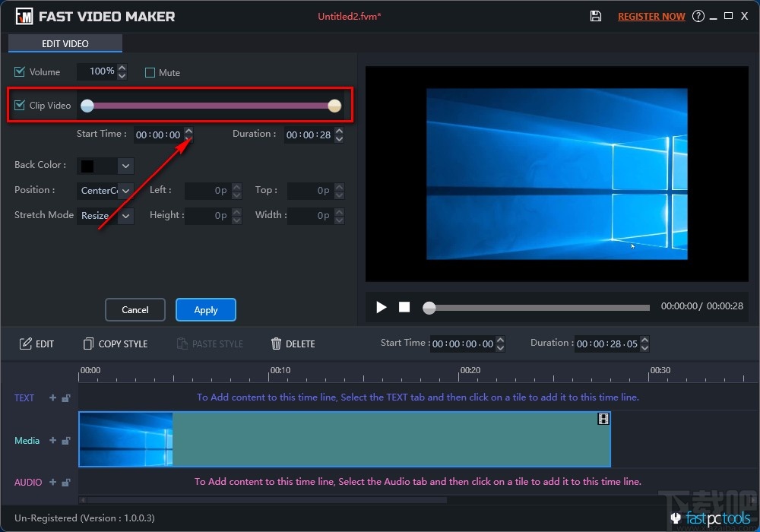This screenshot has height=532, width=760.
Task: Click the COPY STYLE icon
Action: pyautogui.click(x=88, y=344)
